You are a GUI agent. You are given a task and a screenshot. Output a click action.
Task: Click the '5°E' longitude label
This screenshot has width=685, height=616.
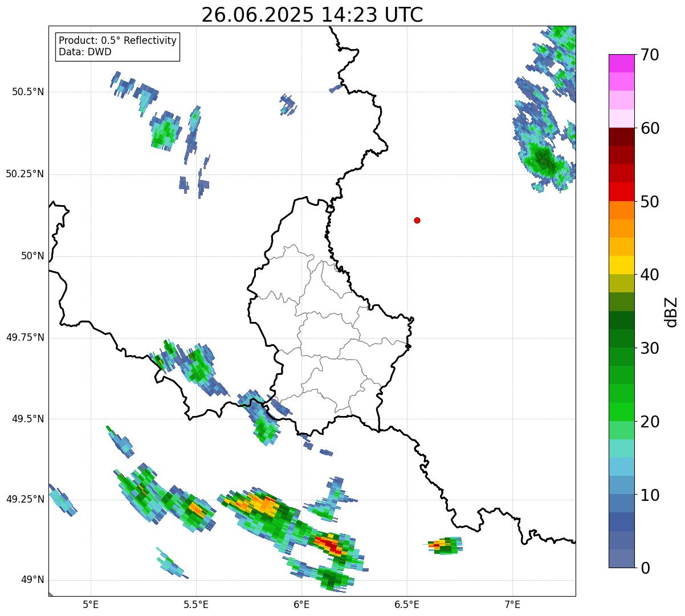tap(91, 604)
